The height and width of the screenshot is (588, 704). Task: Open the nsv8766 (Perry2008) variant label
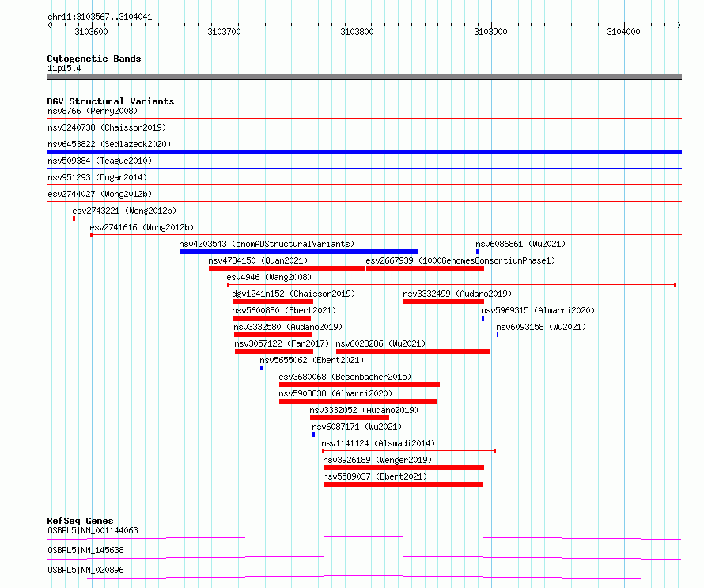(93, 111)
